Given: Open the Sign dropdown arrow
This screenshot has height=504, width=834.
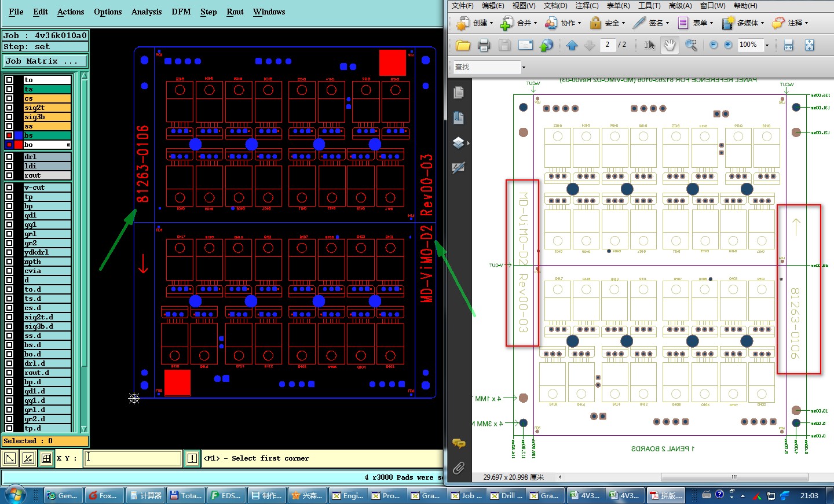Looking at the screenshot, I should pos(667,23).
